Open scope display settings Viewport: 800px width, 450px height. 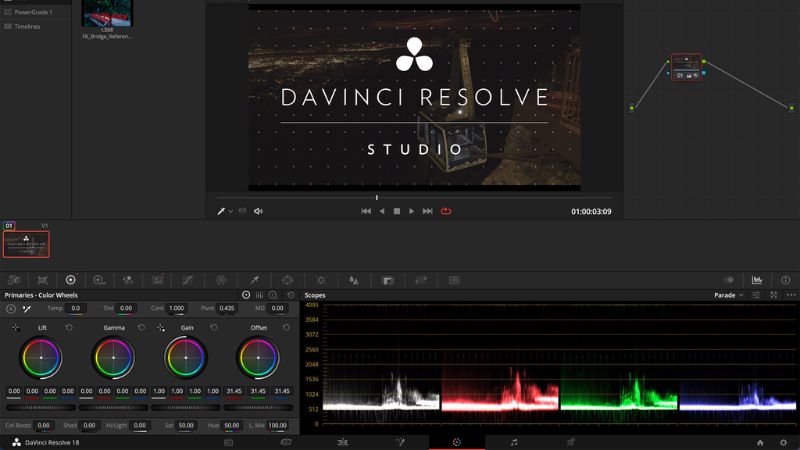pyautogui.click(x=756, y=295)
